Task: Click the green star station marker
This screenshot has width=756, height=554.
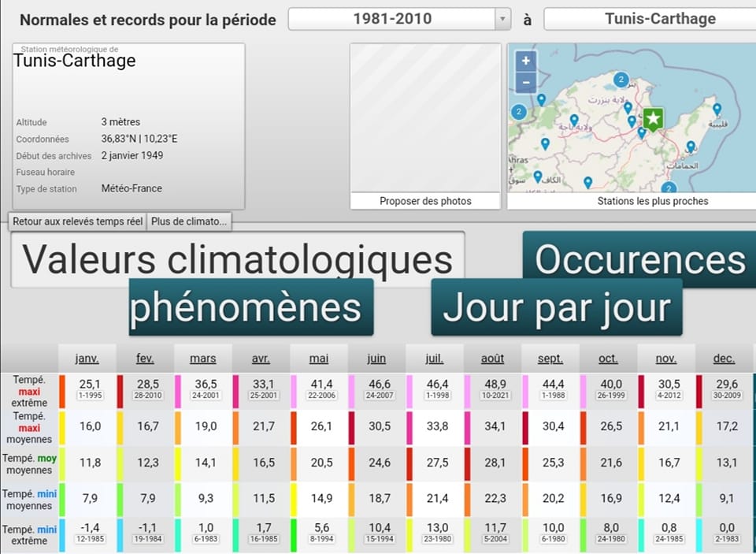Action: 653,119
